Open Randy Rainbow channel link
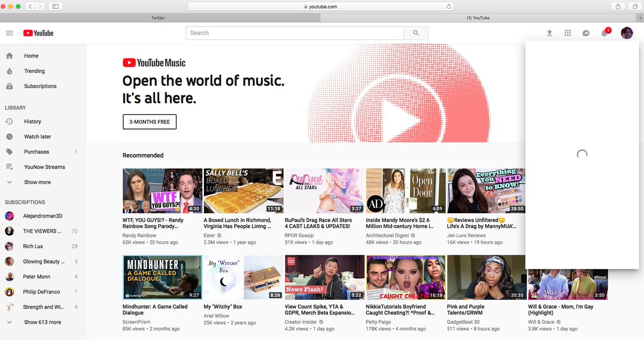The image size is (644, 340). (141, 235)
